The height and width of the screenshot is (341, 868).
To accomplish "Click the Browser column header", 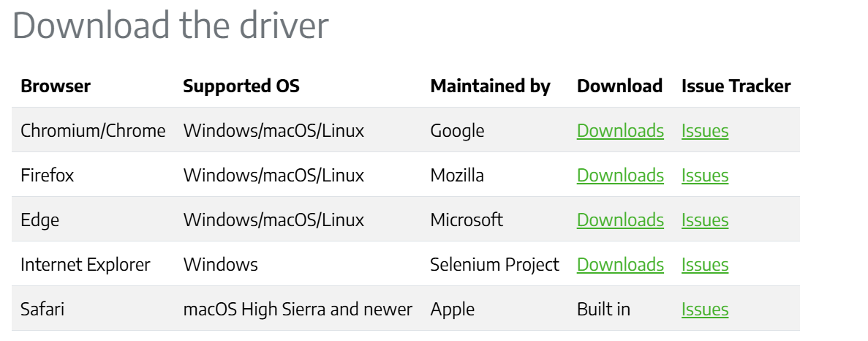I will (x=56, y=86).
